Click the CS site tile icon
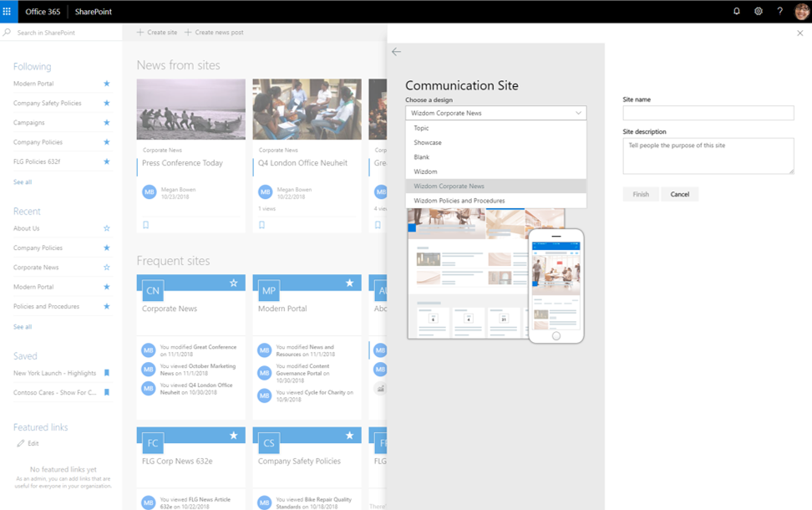This screenshot has height=510, width=812. [269, 443]
